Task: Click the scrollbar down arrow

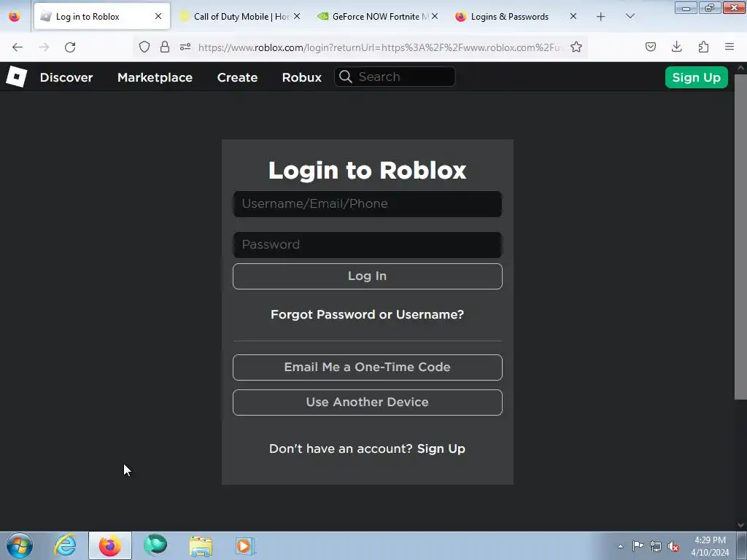Action: click(740, 525)
